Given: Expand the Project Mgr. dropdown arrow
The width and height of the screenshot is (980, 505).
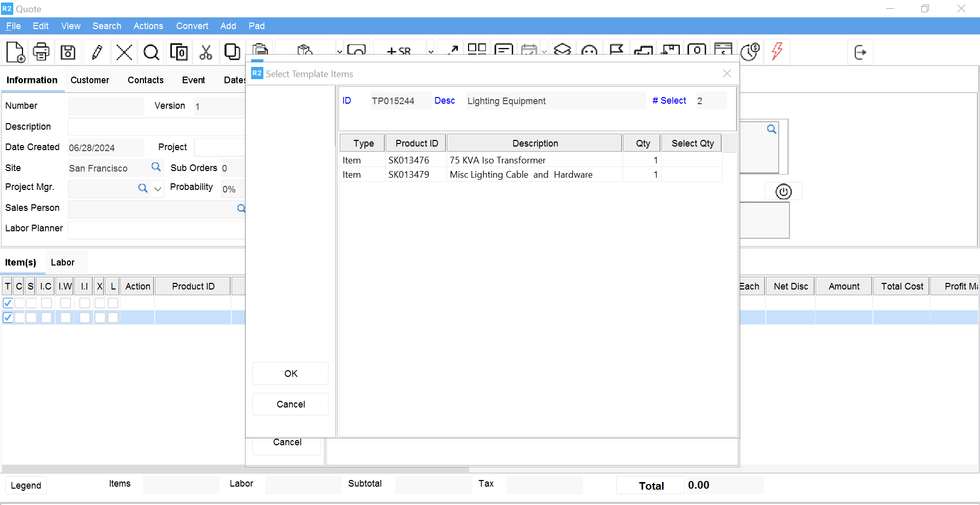Looking at the screenshot, I should click(x=158, y=188).
